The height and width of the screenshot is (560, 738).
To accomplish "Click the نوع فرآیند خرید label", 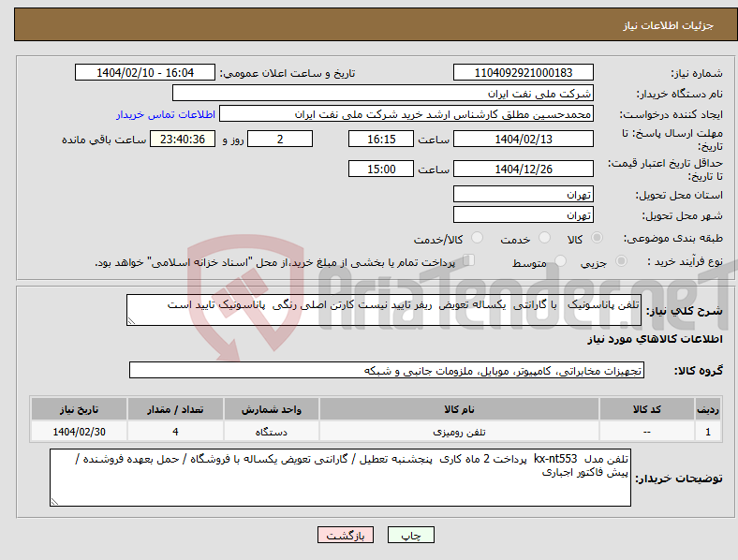I will point(685,261).
